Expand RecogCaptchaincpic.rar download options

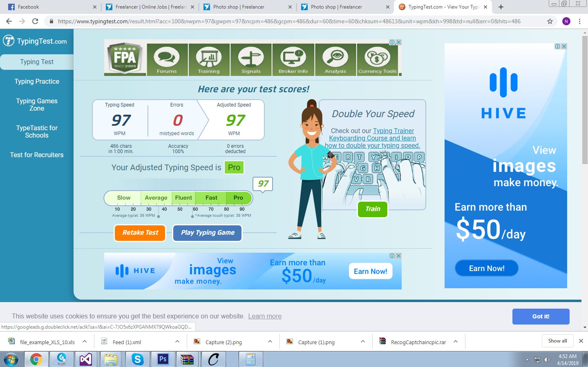[456, 342]
